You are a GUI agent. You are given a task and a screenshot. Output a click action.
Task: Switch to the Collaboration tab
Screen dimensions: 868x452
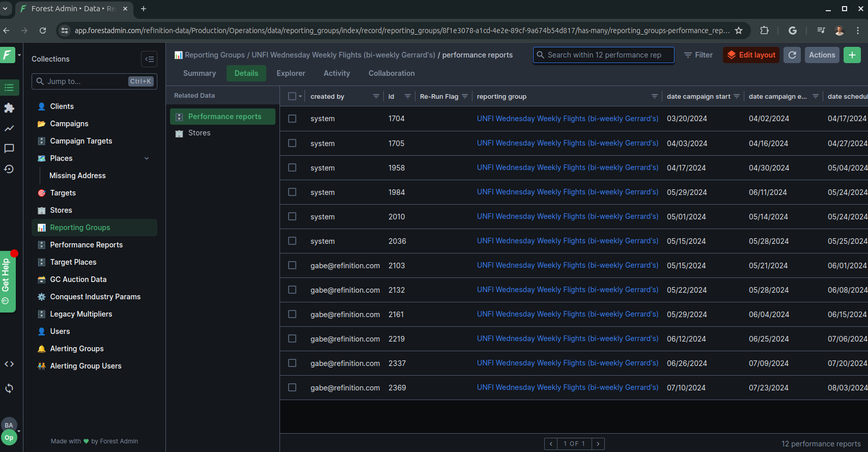tap(391, 73)
